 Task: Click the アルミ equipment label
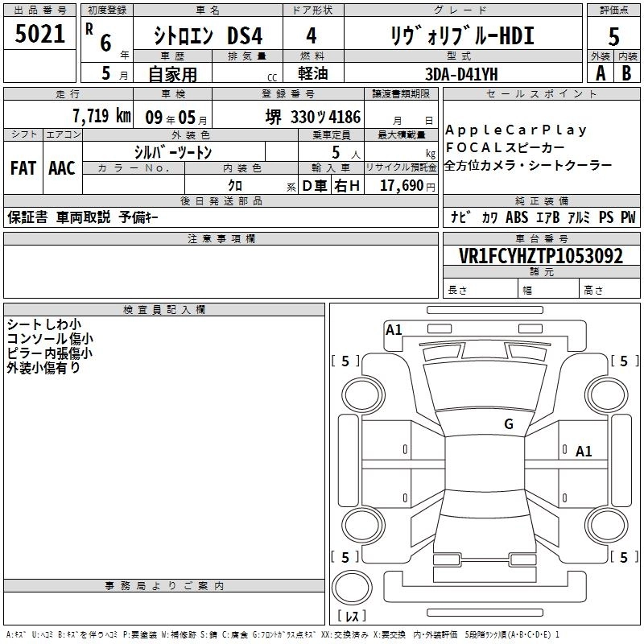579,217
